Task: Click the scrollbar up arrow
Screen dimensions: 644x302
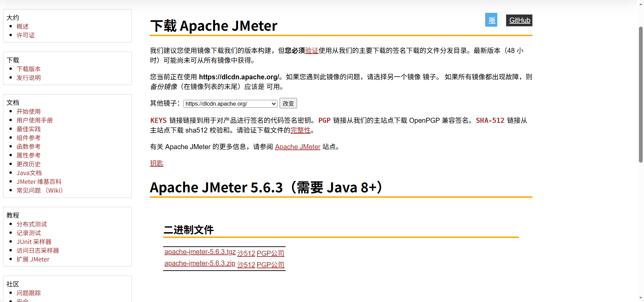Action: tap(641, 4)
